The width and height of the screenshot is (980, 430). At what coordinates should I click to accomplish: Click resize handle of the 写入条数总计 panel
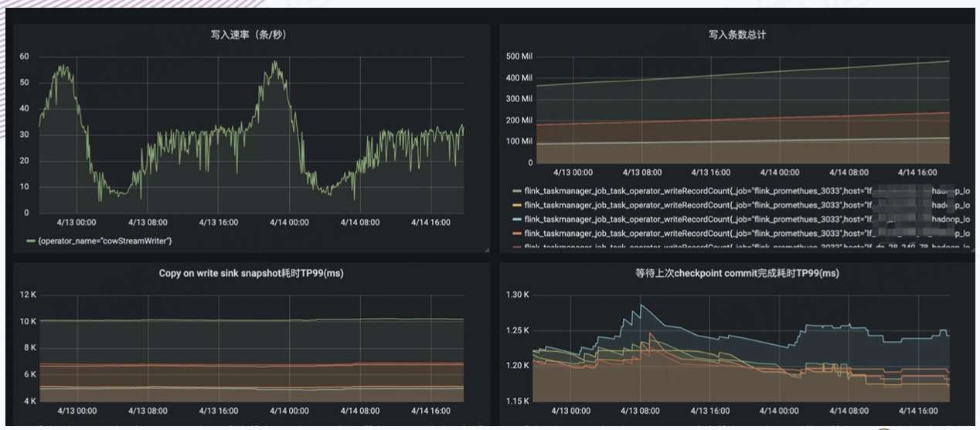tap(973, 251)
